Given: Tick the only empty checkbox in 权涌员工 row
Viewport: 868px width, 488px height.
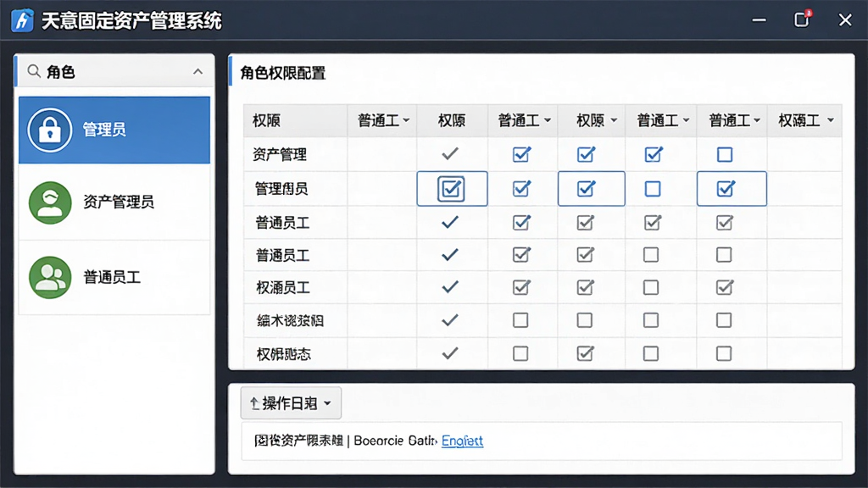Looking at the screenshot, I should (651, 287).
